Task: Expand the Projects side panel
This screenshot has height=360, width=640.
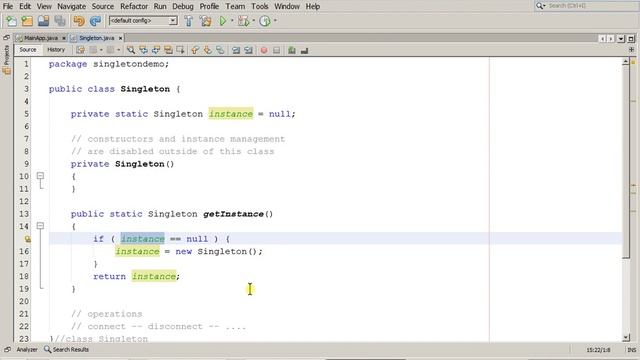Action: click(7, 60)
